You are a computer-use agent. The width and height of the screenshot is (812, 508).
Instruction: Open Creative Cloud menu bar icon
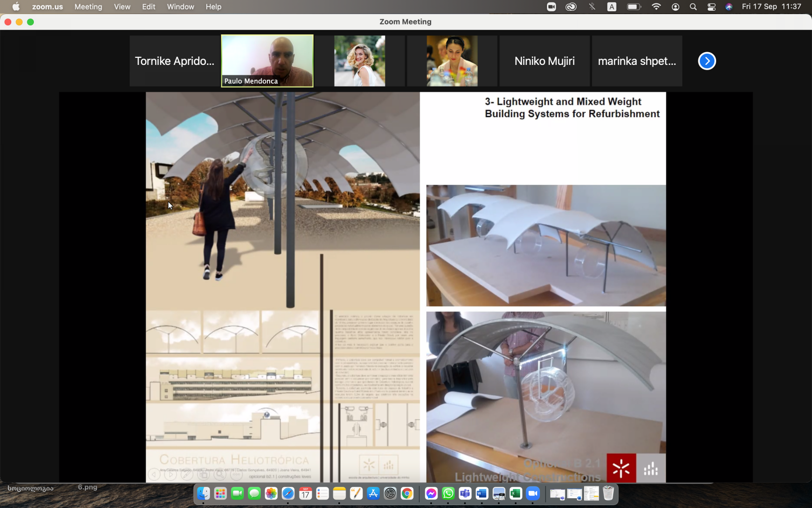click(571, 7)
